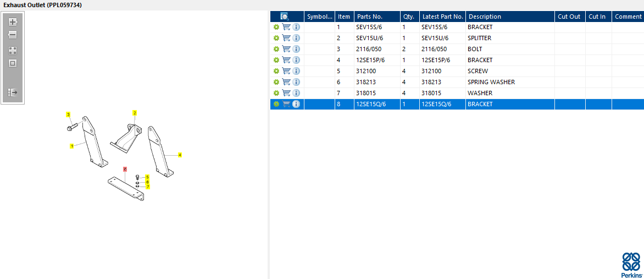This screenshot has height=279, width=644.
Task: Sort by Symbol column header
Action: coord(320,17)
